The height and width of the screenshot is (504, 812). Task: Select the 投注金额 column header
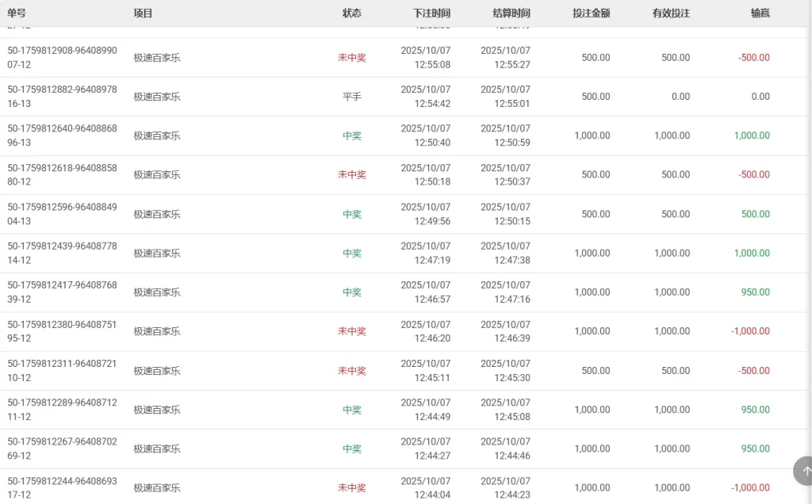pyautogui.click(x=591, y=13)
